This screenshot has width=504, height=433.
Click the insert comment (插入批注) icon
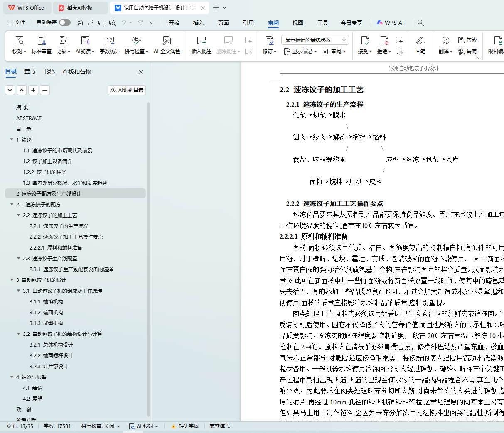click(x=201, y=41)
